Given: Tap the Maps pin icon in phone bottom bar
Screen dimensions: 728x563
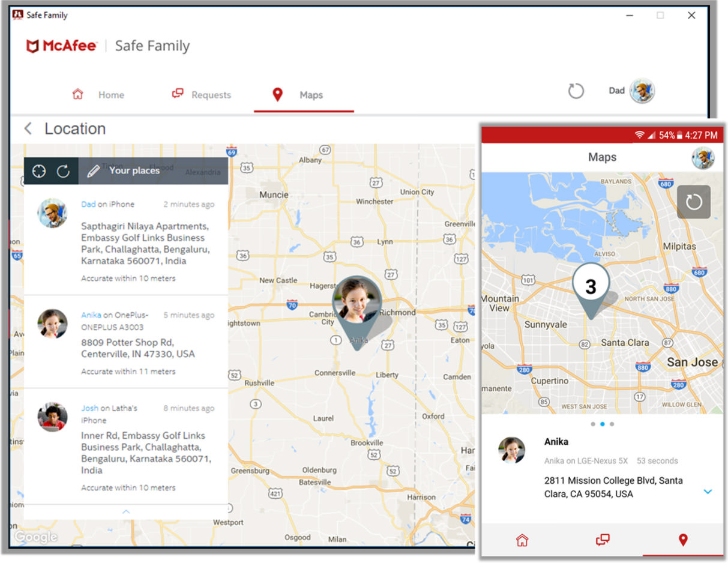Looking at the screenshot, I should click(x=682, y=540).
